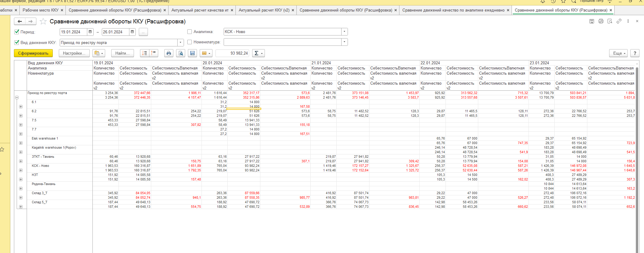
Task: Add report to favorites with star icon
Action: coord(43,22)
